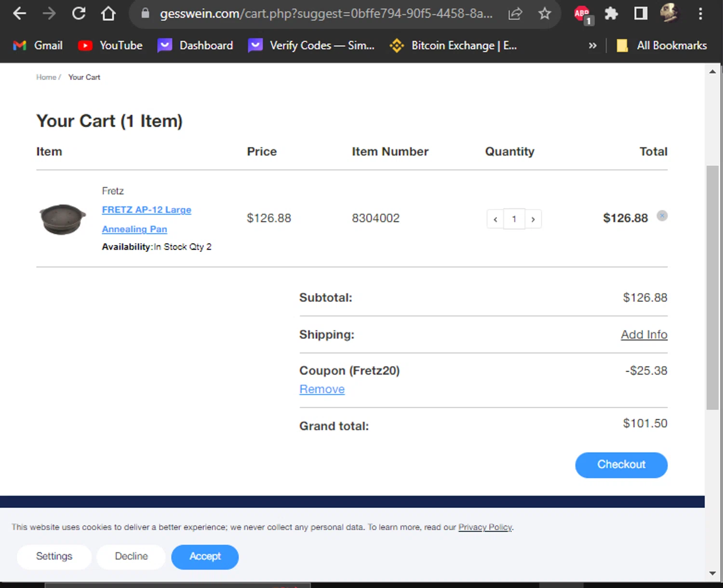Open the ABP adblock extension

point(583,14)
